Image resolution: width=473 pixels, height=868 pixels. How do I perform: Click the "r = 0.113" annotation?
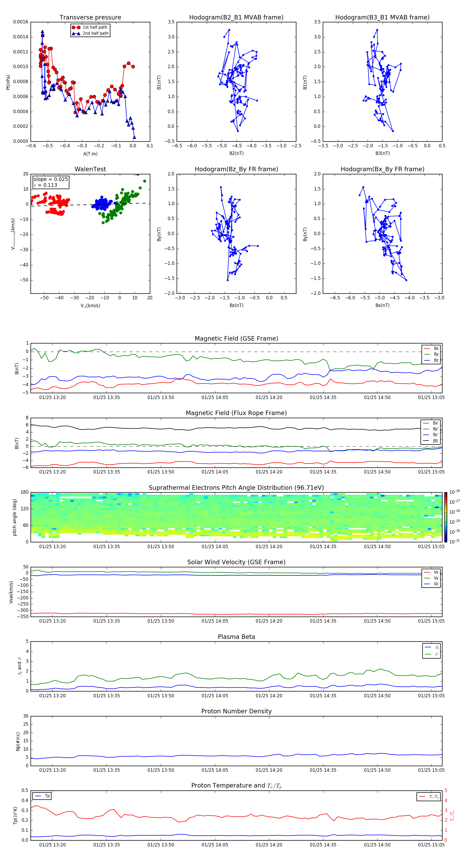tap(45, 185)
